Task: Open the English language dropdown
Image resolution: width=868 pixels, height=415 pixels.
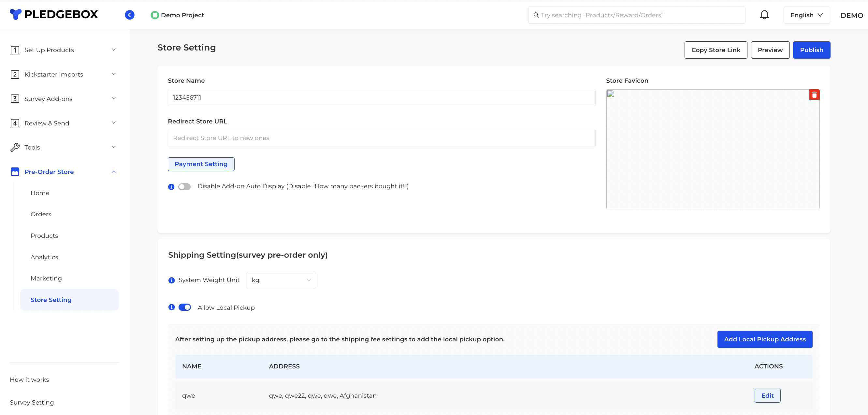Action: pyautogui.click(x=806, y=15)
